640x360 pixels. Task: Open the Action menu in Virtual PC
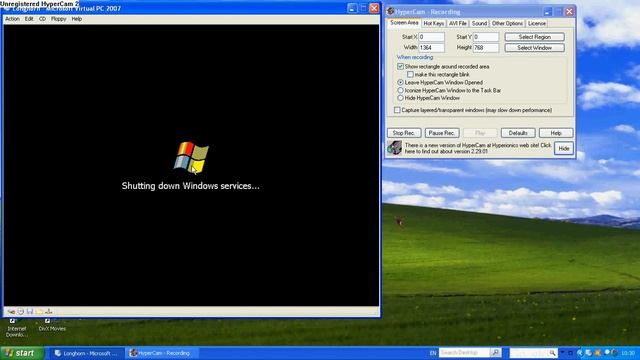[x=12, y=19]
